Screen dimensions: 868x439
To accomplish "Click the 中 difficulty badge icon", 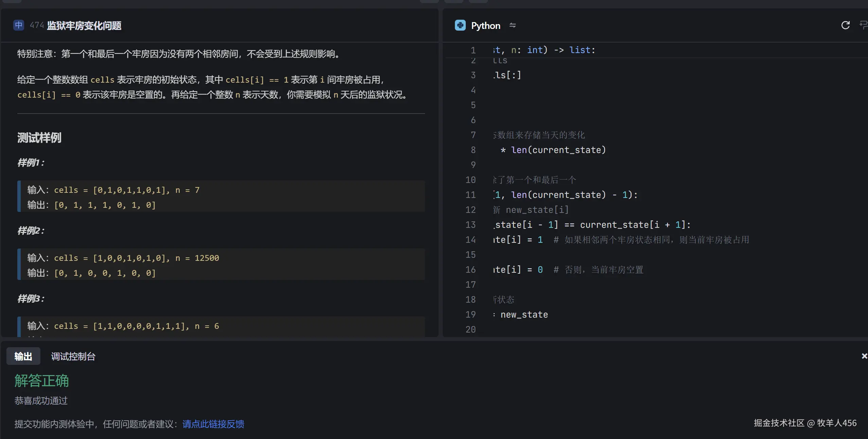I will click(18, 25).
